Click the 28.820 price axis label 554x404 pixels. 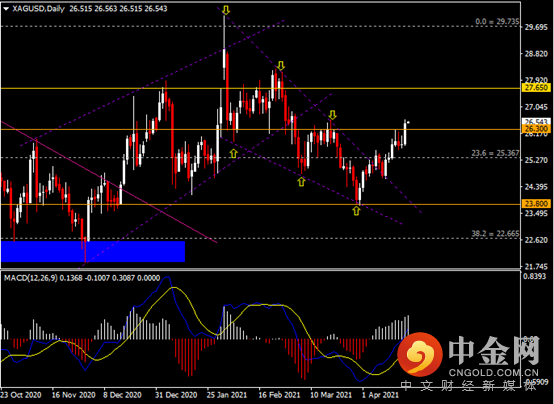tap(536, 54)
